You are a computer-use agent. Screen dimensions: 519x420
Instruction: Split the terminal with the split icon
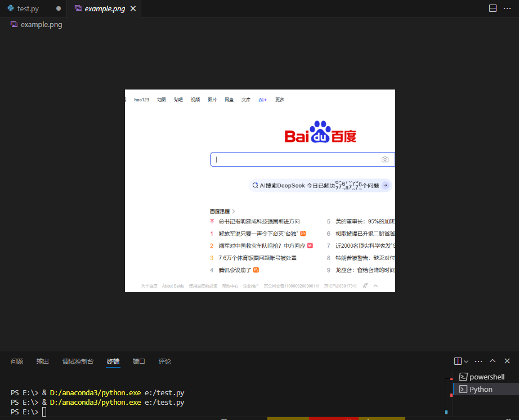(x=458, y=361)
